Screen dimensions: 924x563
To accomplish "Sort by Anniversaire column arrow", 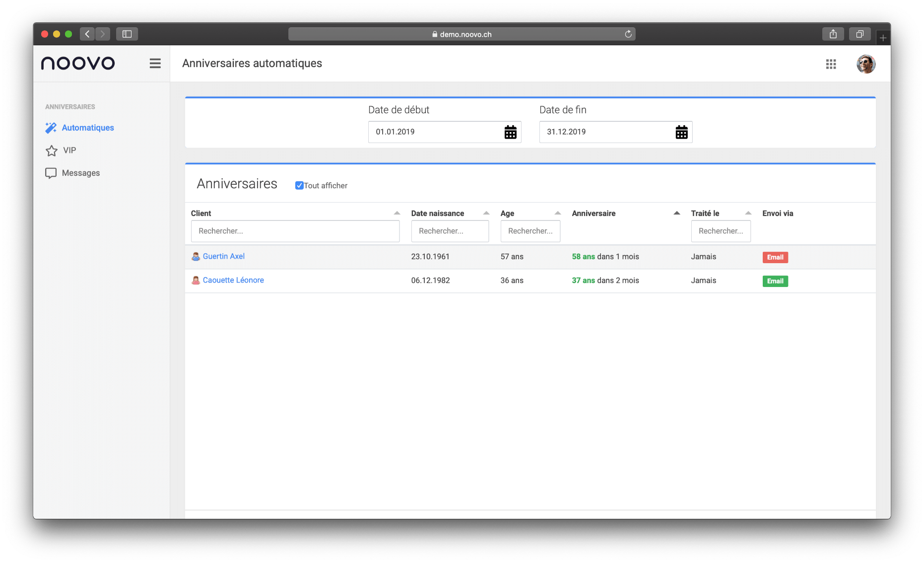I will (x=676, y=213).
